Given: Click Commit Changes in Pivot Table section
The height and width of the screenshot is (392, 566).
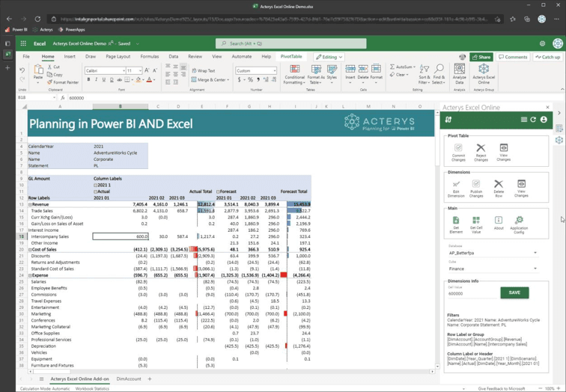Looking at the screenshot, I should tap(458, 152).
